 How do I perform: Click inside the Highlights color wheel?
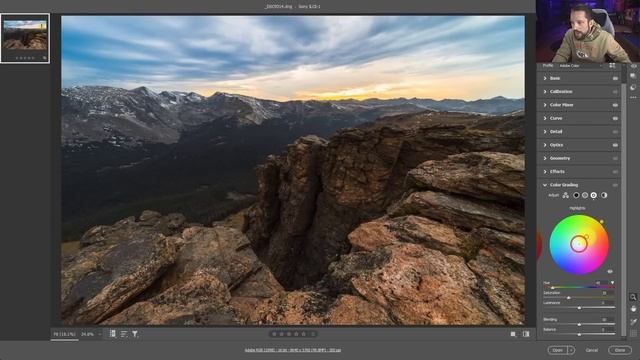(x=579, y=244)
